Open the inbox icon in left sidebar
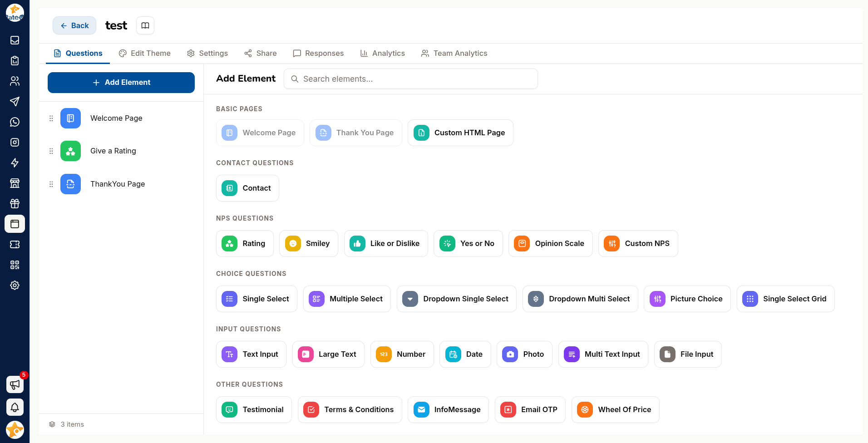The image size is (868, 443). click(x=15, y=40)
